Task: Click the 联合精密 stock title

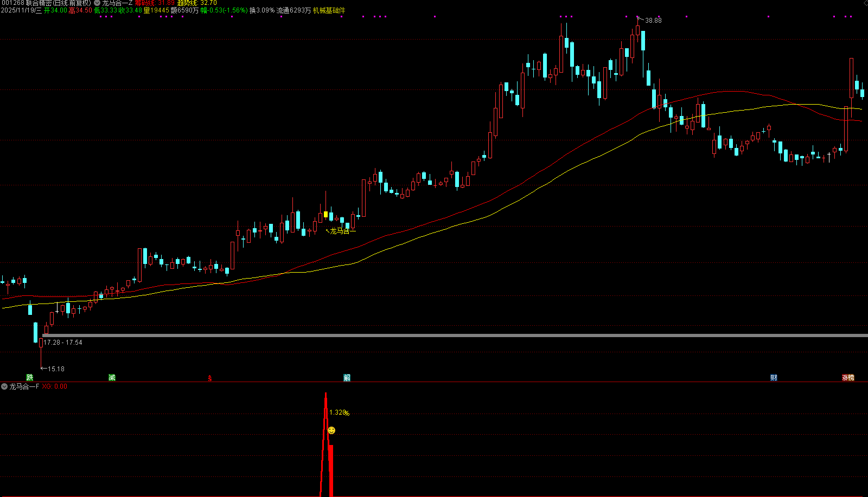Action: point(39,3)
